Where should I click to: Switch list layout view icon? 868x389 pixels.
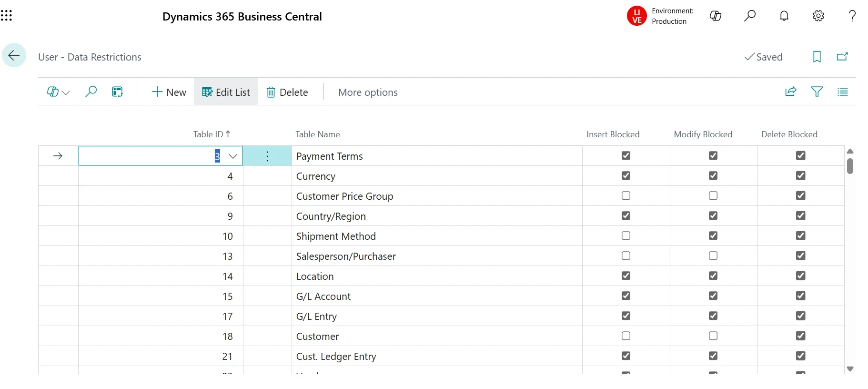tap(843, 92)
